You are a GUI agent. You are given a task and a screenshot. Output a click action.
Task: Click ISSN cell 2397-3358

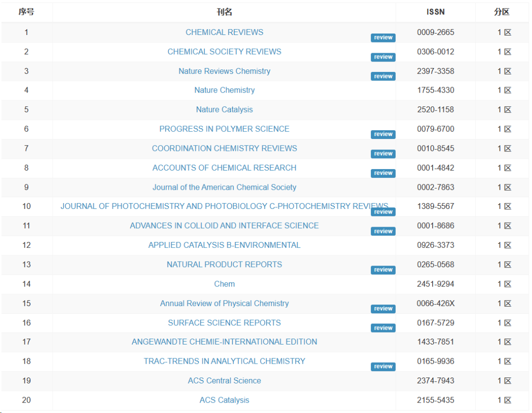435,71
